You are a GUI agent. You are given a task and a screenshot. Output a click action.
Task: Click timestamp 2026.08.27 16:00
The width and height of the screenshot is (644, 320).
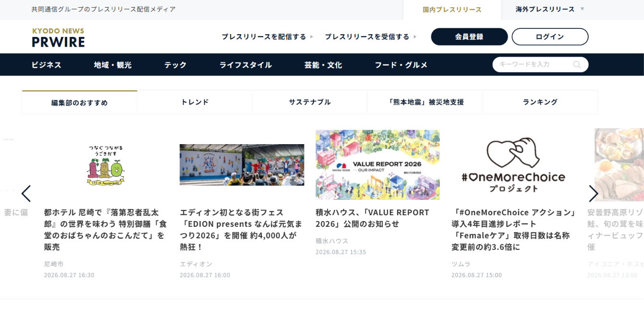205,275
